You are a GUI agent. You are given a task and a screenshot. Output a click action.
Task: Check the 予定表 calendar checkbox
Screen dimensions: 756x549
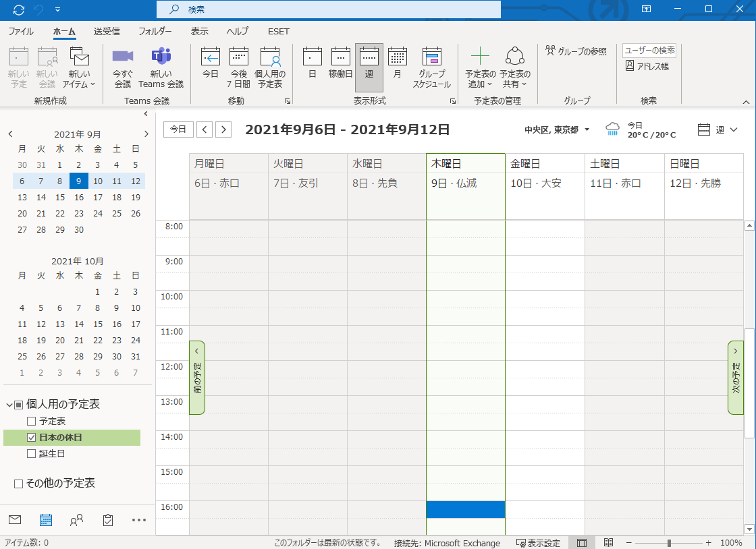pyautogui.click(x=31, y=422)
